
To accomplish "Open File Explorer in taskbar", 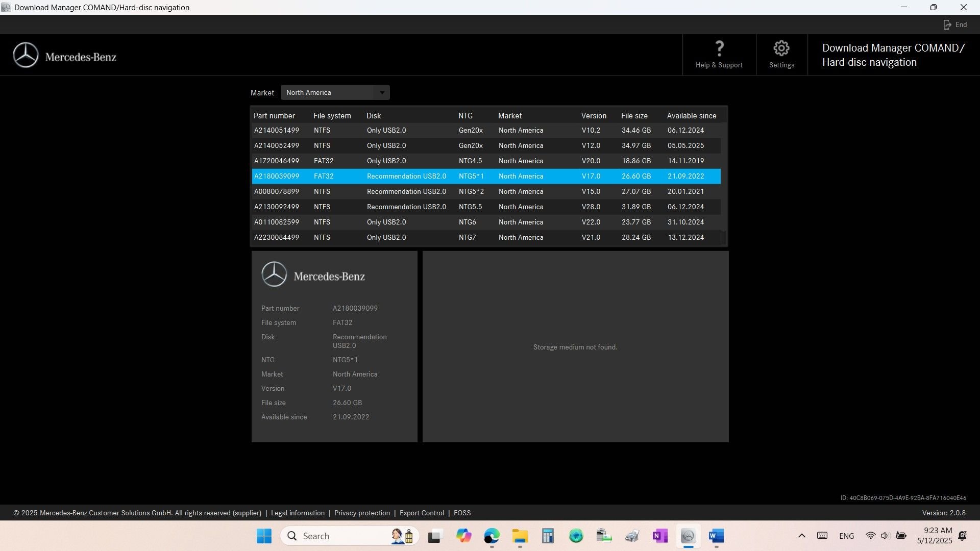I will tap(520, 536).
